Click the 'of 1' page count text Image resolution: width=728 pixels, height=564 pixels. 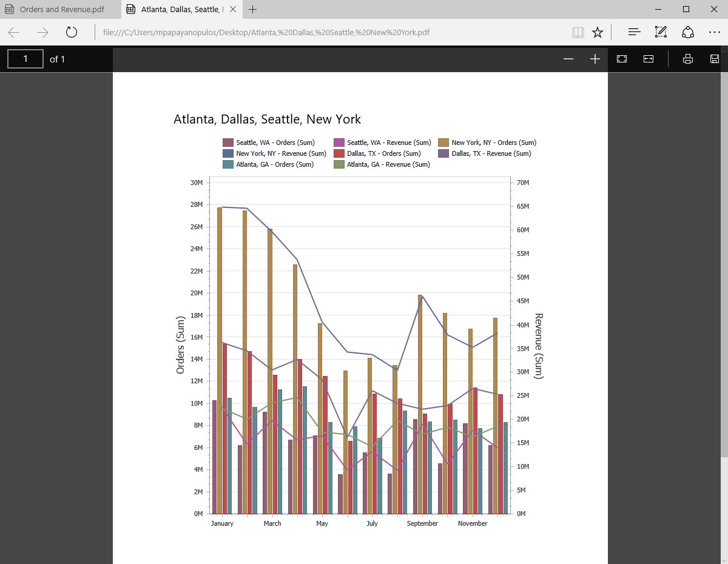click(x=57, y=59)
